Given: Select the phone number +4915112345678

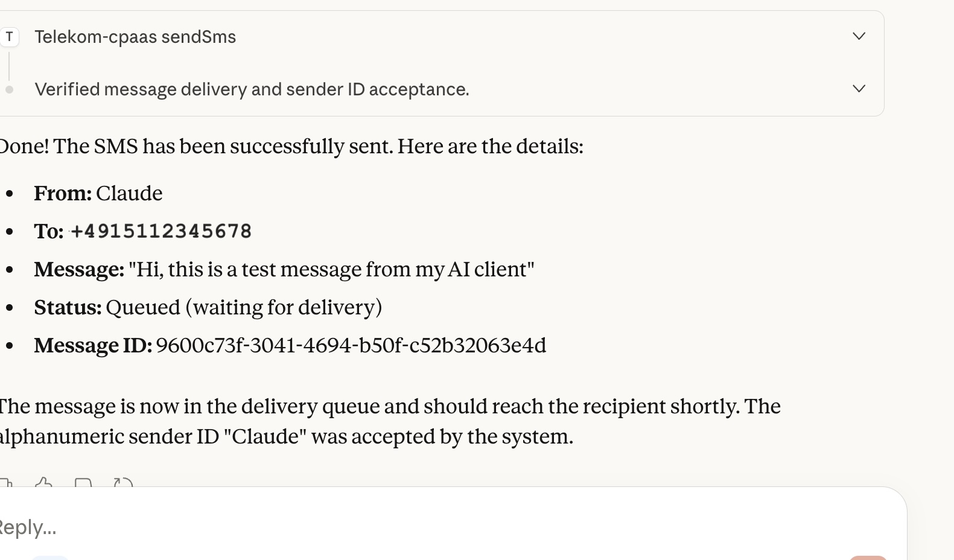Looking at the screenshot, I should click(161, 231).
